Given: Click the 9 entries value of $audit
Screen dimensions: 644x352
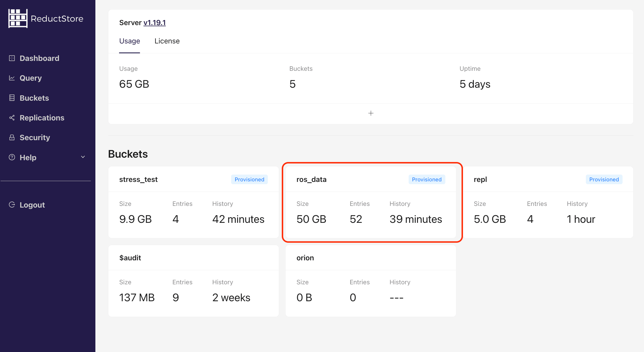Looking at the screenshot, I should 176,298.
